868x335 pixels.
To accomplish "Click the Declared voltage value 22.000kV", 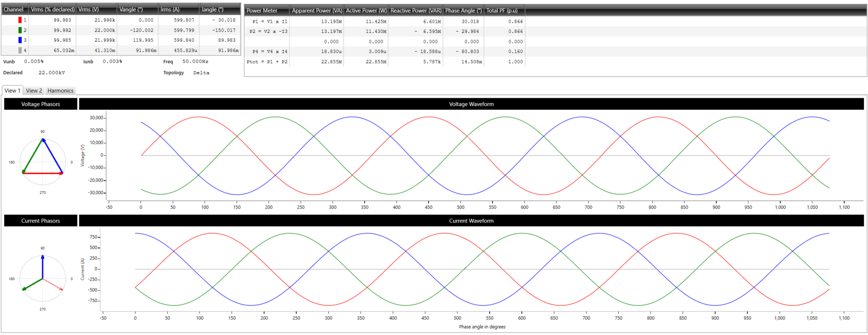I will [x=52, y=73].
